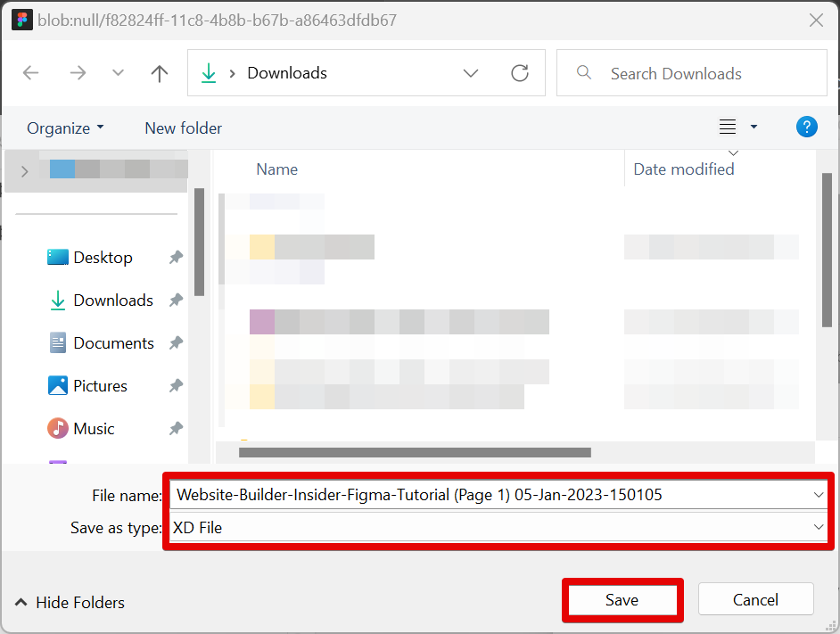Refresh the Downloads folder view

point(520,73)
